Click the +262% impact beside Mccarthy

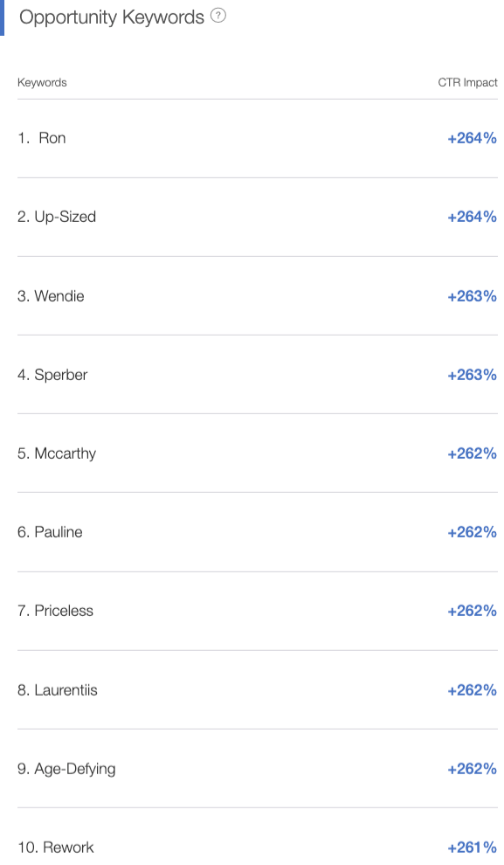(472, 454)
